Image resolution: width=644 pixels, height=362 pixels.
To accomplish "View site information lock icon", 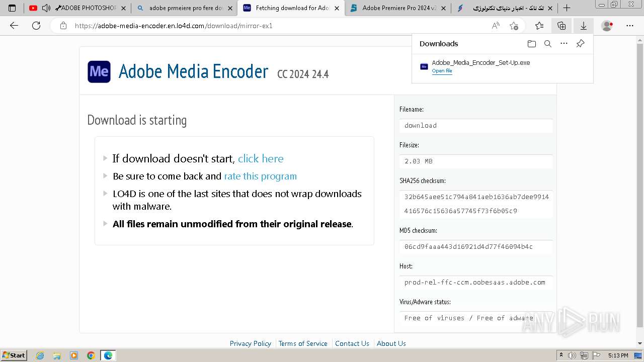I will 63,26.
